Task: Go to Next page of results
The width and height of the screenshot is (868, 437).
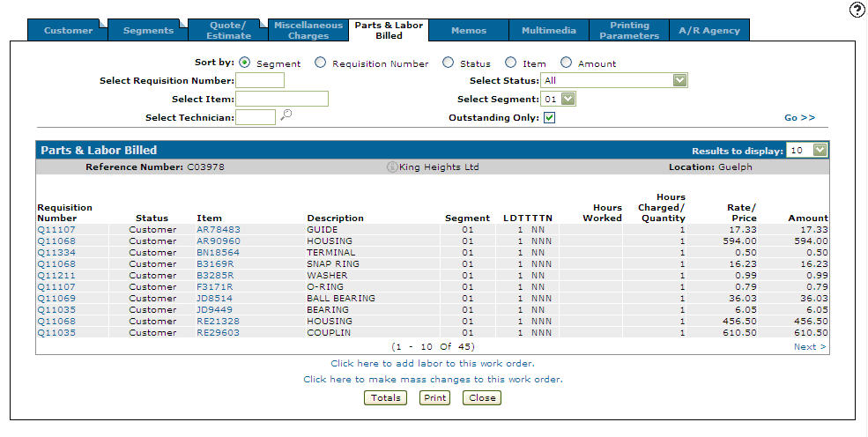Action: pyautogui.click(x=810, y=347)
